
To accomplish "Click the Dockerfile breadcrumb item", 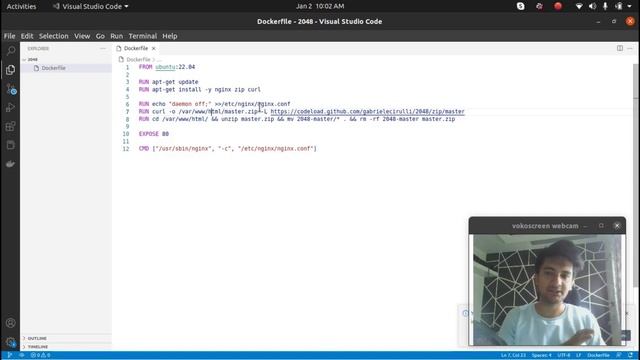I will 138,60.
